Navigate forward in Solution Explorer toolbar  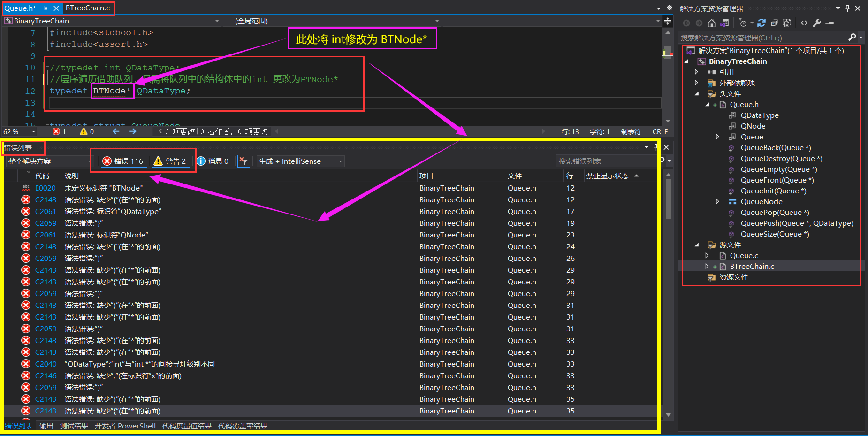pyautogui.click(x=699, y=23)
